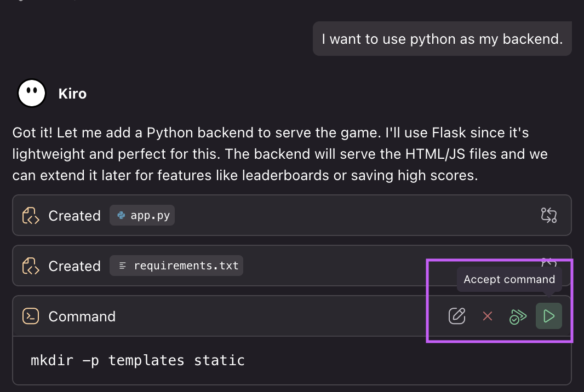Image resolution: width=584 pixels, height=392 pixels.
Task: Run the command with the play button
Action: [549, 316]
